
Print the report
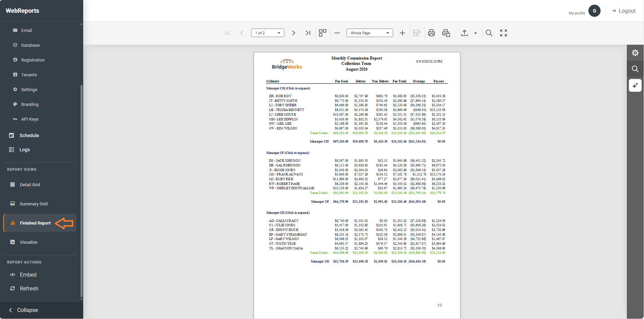pyautogui.click(x=432, y=33)
